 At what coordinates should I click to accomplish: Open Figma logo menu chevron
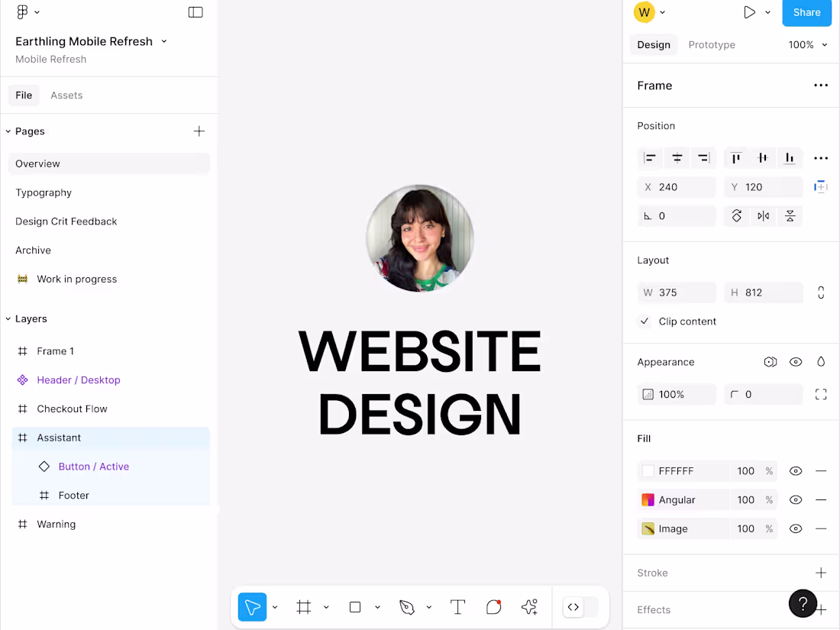[x=37, y=12]
